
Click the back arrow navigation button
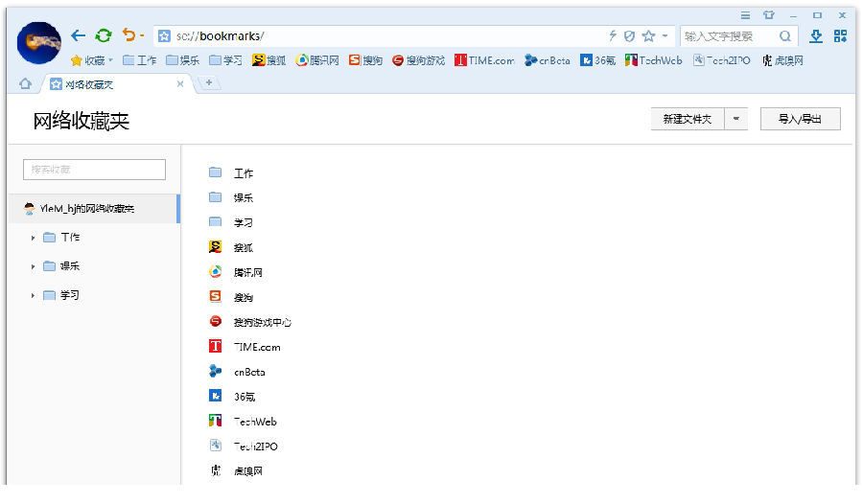click(79, 35)
